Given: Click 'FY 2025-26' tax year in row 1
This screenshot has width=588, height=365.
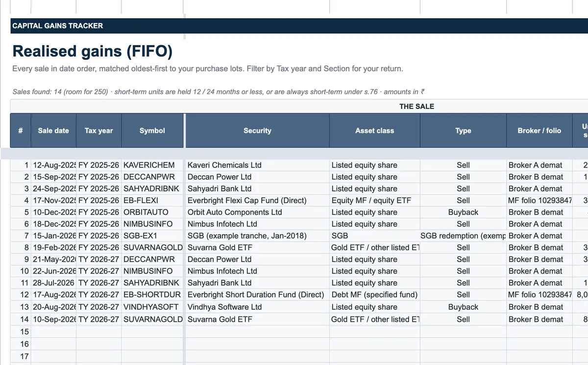Looking at the screenshot, I should click(99, 165).
